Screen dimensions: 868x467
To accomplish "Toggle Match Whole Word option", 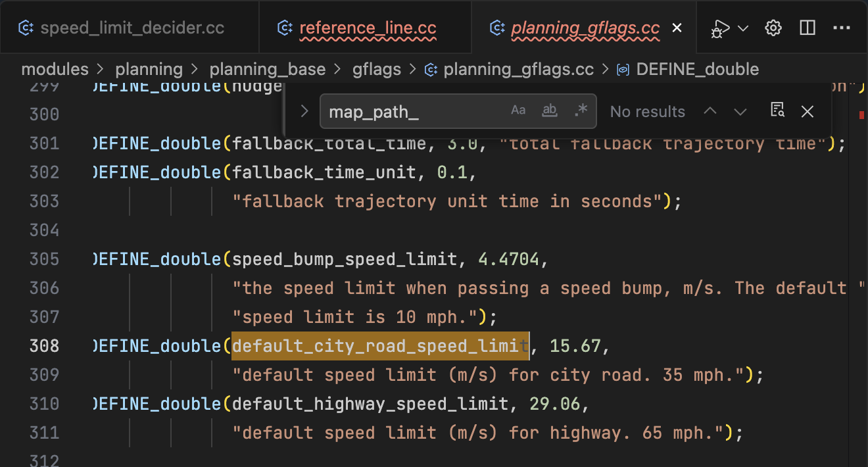I will 549,111.
